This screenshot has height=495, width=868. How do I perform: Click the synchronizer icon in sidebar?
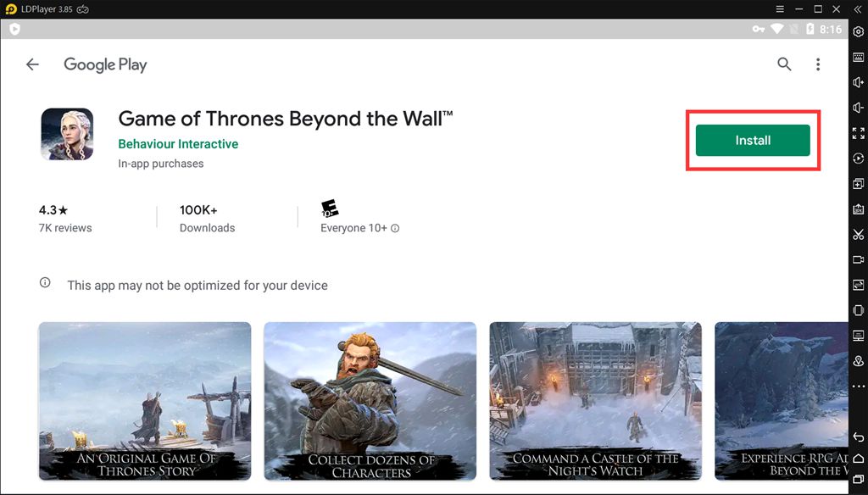[x=858, y=285]
